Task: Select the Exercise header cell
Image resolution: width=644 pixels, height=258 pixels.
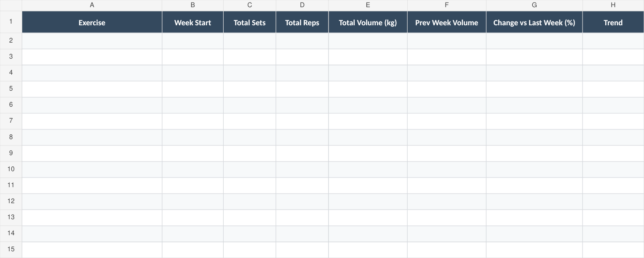Action: coord(92,22)
